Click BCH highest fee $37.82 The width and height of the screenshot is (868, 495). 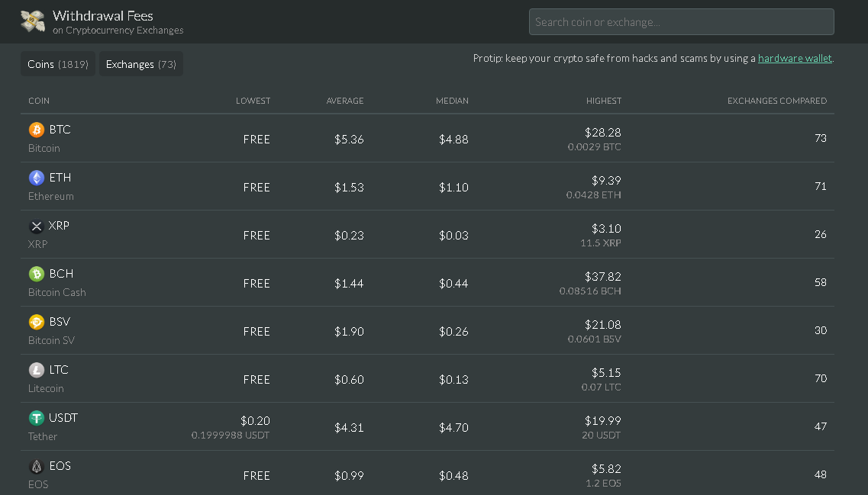click(x=603, y=277)
